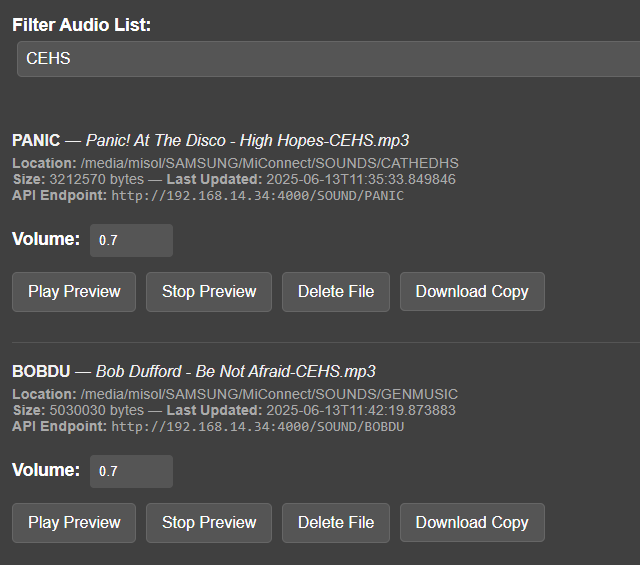
Task: Click the PANIC High Hopes file title
Action: click(247, 140)
